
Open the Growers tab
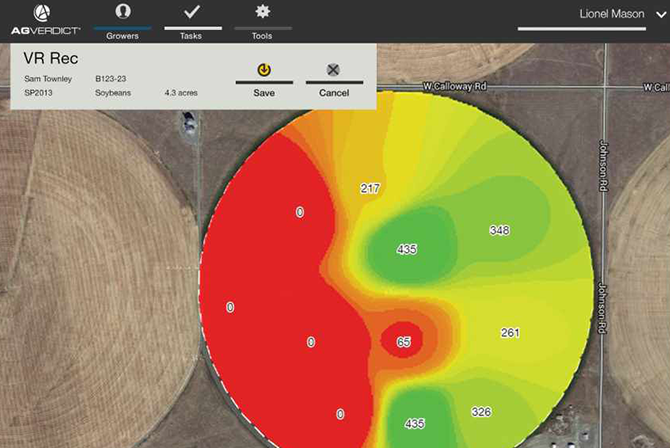click(x=122, y=21)
